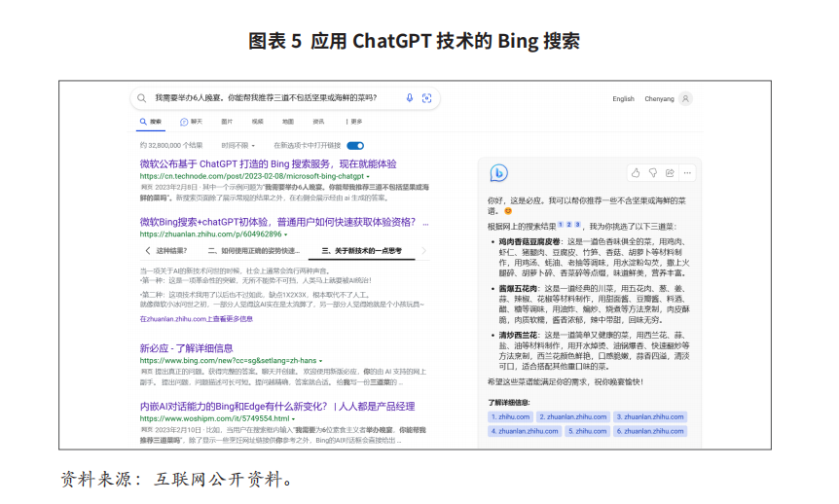
Task: Open the visual search camera icon
Action: 426,98
